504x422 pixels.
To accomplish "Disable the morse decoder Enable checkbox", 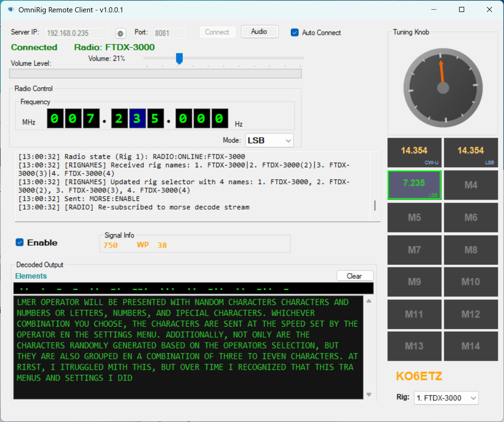I will (x=20, y=242).
